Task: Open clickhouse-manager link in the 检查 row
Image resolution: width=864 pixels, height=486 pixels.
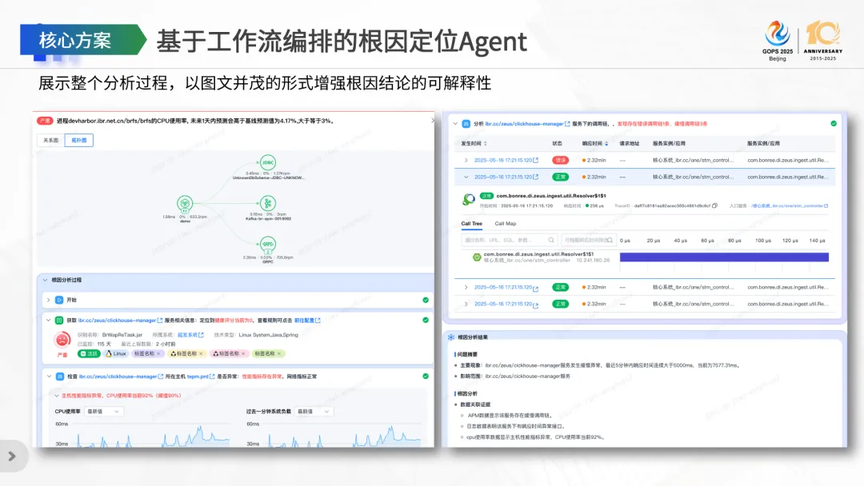Action: (121, 376)
